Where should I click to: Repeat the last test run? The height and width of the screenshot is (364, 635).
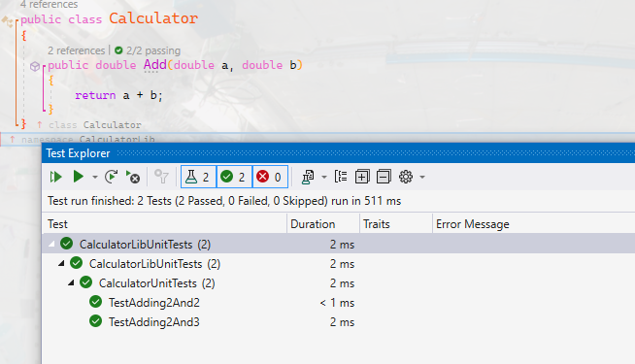click(x=112, y=177)
